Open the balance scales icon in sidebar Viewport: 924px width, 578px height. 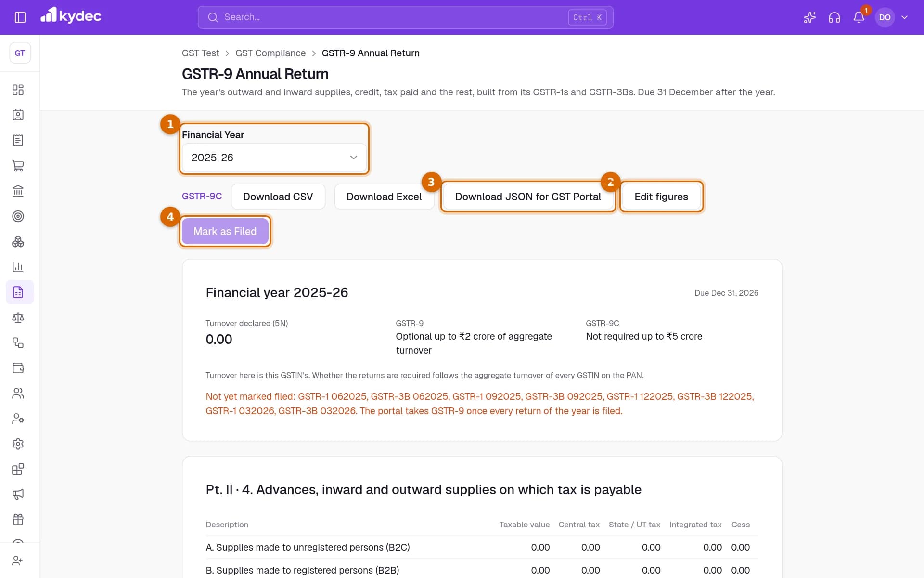[18, 317]
